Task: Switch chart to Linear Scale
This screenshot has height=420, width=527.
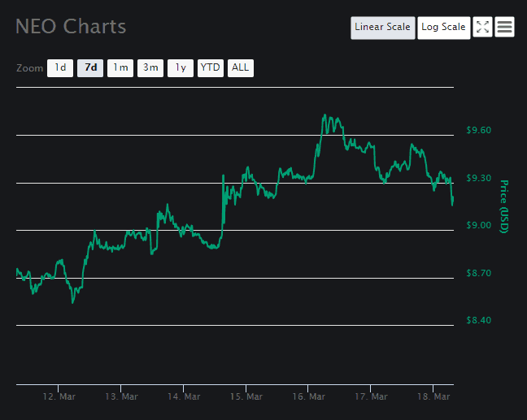Action: tap(383, 28)
